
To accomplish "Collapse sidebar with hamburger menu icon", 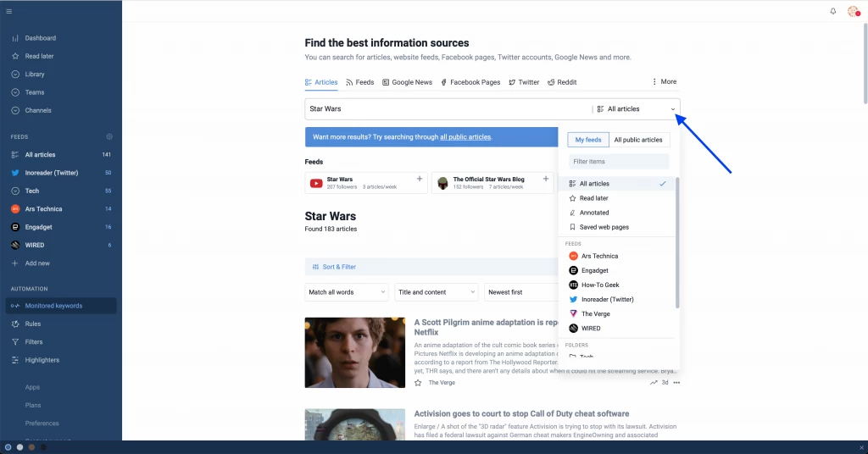I will pyautogui.click(x=8, y=11).
